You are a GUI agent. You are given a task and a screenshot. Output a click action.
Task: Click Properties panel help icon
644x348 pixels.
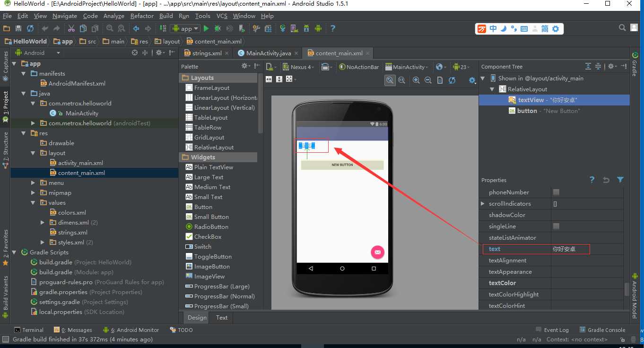592,180
